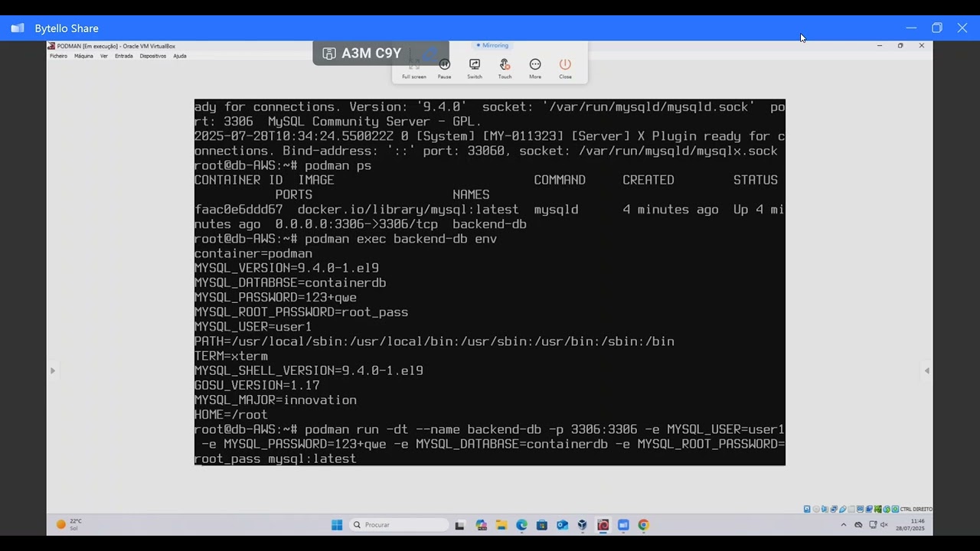Screen dimensions: 980x551
Task: Enable Touch control in mirroring toolbar
Action: (x=505, y=64)
